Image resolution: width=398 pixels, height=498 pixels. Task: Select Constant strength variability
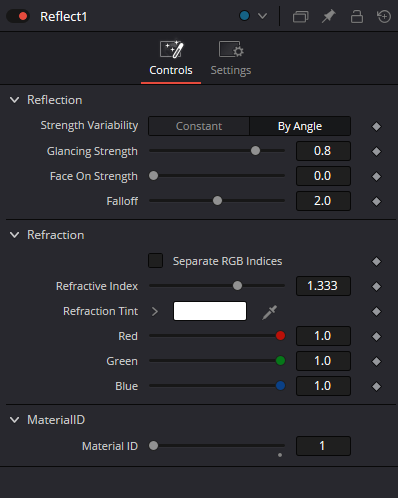(199, 126)
